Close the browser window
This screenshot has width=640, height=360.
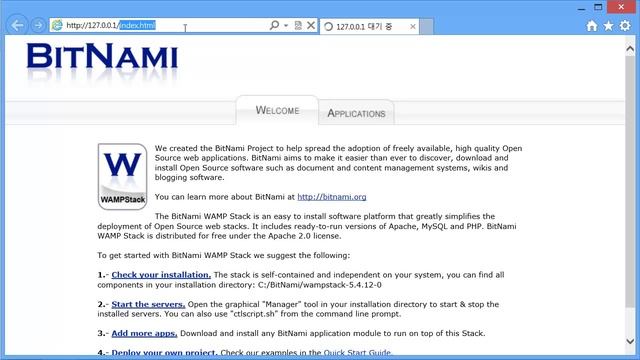[621, 7]
